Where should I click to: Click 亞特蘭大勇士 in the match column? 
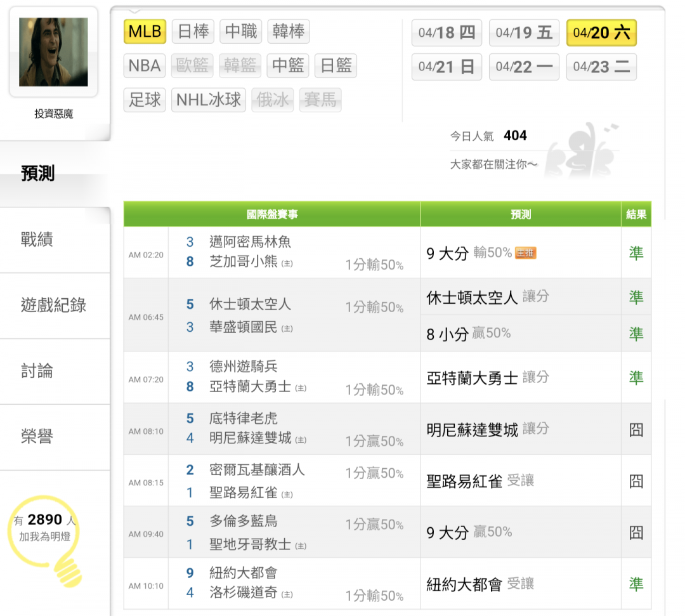tap(250, 386)
